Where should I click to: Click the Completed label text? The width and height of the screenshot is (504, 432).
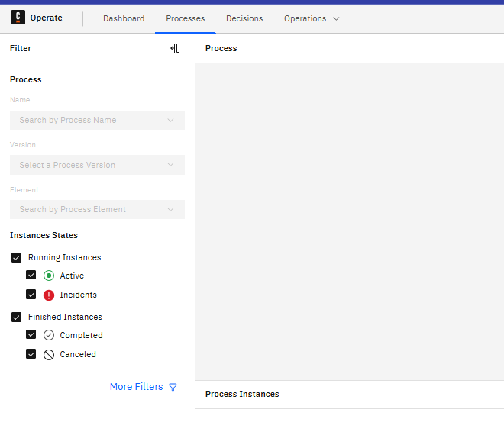(81, 335)
